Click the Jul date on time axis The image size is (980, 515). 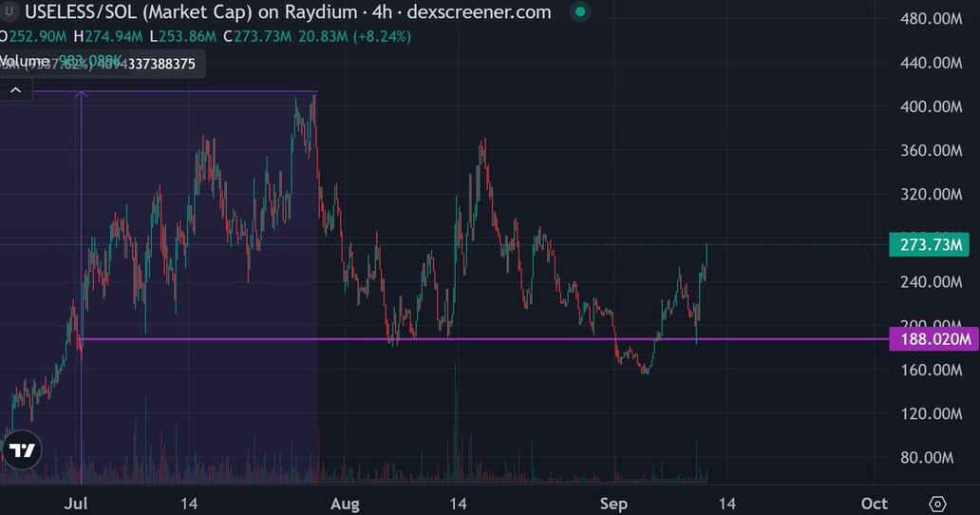76,504
